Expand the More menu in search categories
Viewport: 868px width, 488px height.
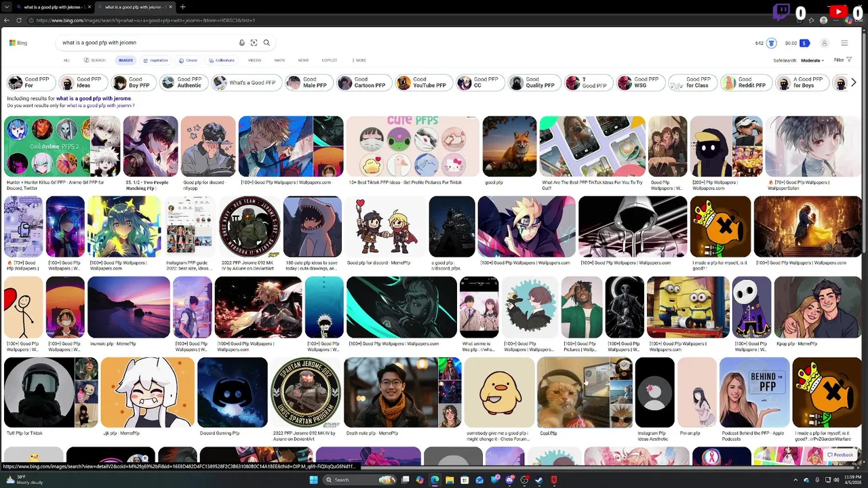[x=359, y=60]
